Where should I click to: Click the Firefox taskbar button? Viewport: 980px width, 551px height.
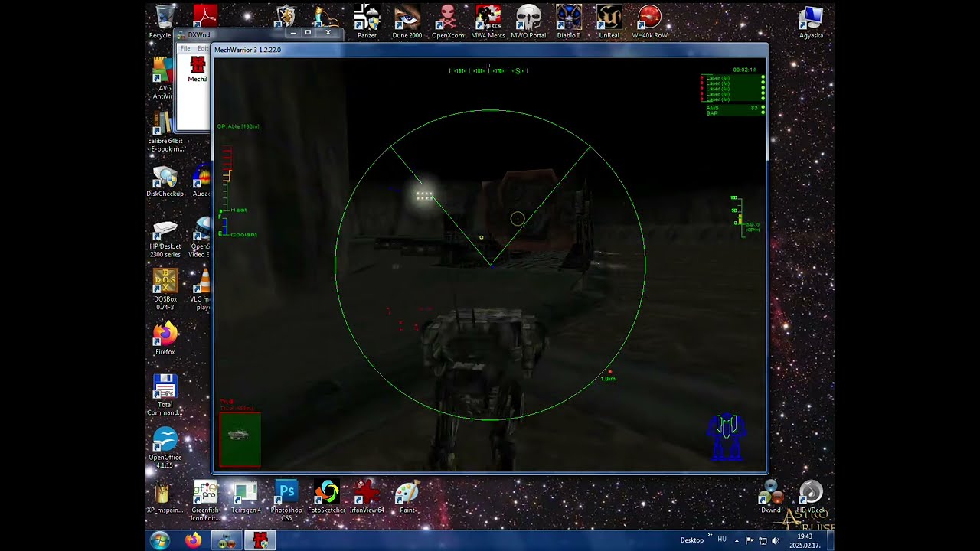click(x=194, y=540)
